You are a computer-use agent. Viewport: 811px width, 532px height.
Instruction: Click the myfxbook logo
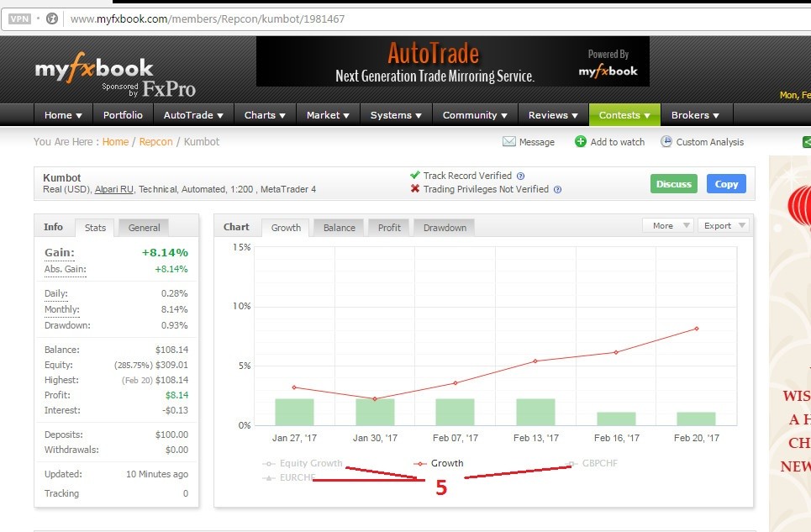(94, 68)
